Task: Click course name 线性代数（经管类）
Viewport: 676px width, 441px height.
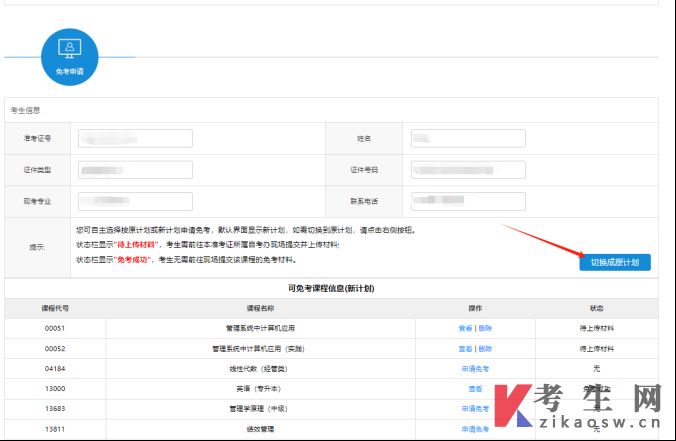Action: 259,369
